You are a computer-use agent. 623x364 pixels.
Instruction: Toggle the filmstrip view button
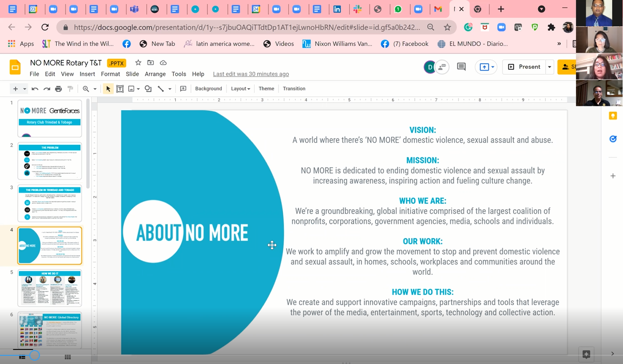pos(22,357)
